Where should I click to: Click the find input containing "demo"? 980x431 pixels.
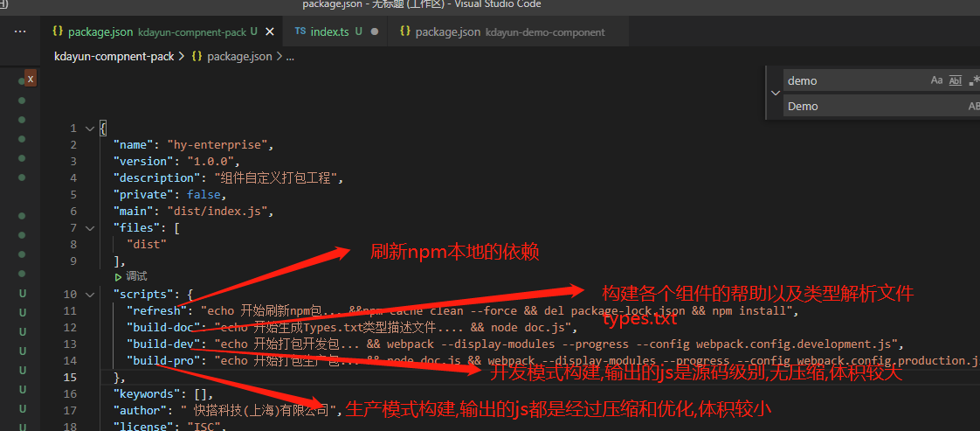pos(852,80)
